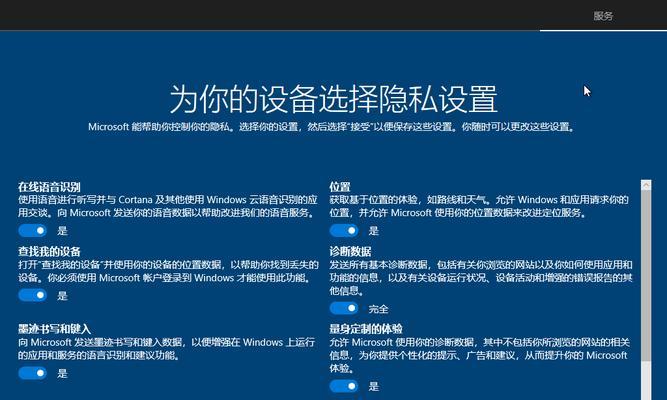Image resolution: width=667 pixels, height=400 pixels.
Task: Click the 诊断数据 heading
Action: [350, 251]
